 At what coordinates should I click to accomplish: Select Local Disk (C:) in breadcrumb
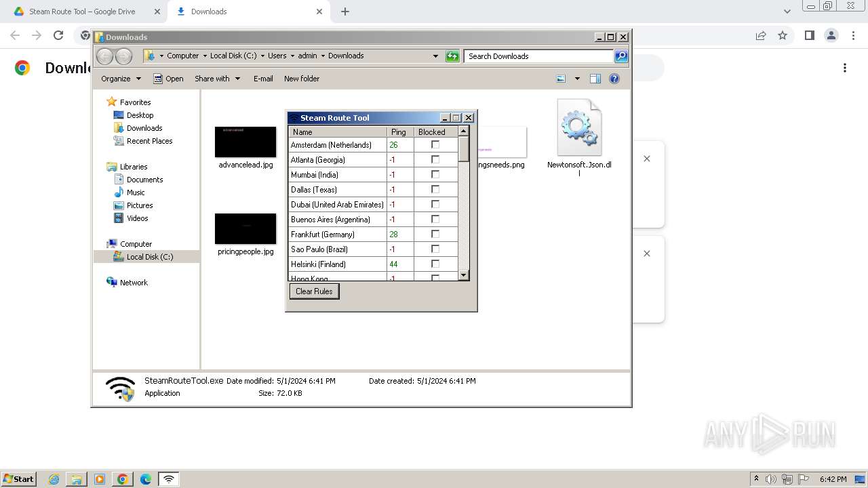233,56
